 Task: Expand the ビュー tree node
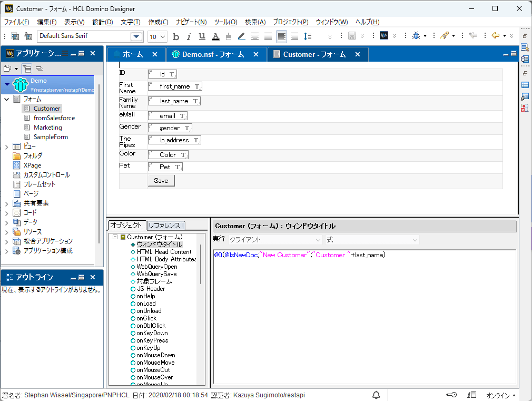[6, 146]
